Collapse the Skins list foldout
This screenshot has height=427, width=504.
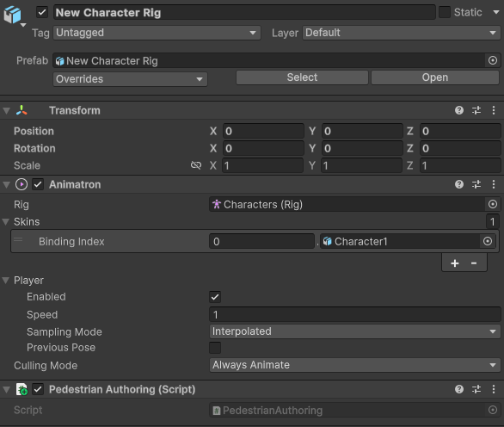tap(6, 222)
